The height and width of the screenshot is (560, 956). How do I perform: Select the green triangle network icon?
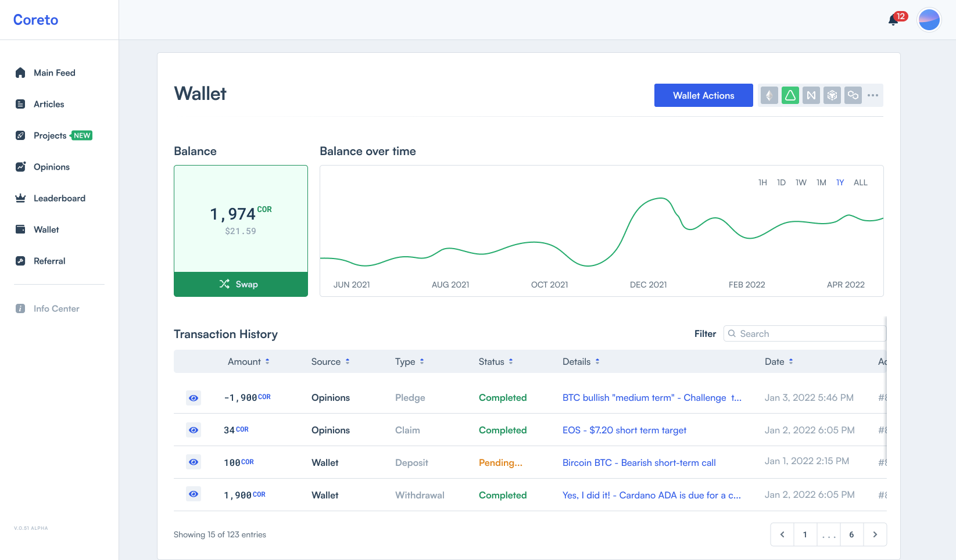tap(790, 95)
